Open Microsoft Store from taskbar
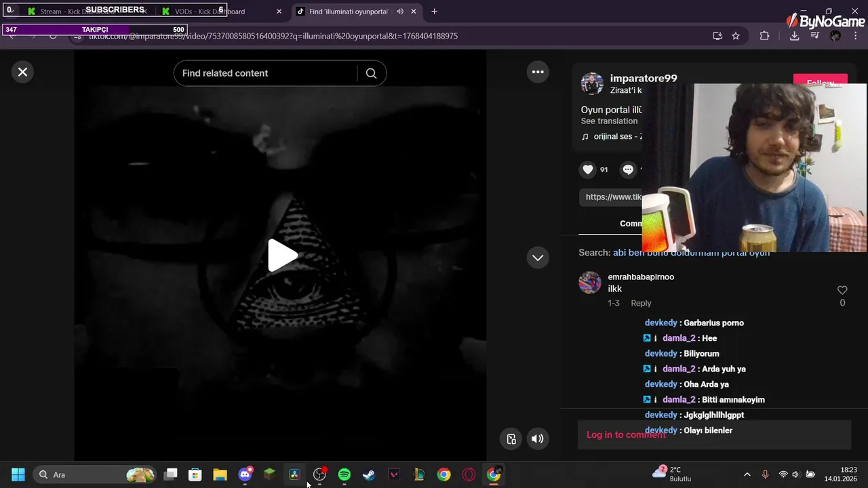The width and height of the screenshot is (868, 488). pos(195,474)
